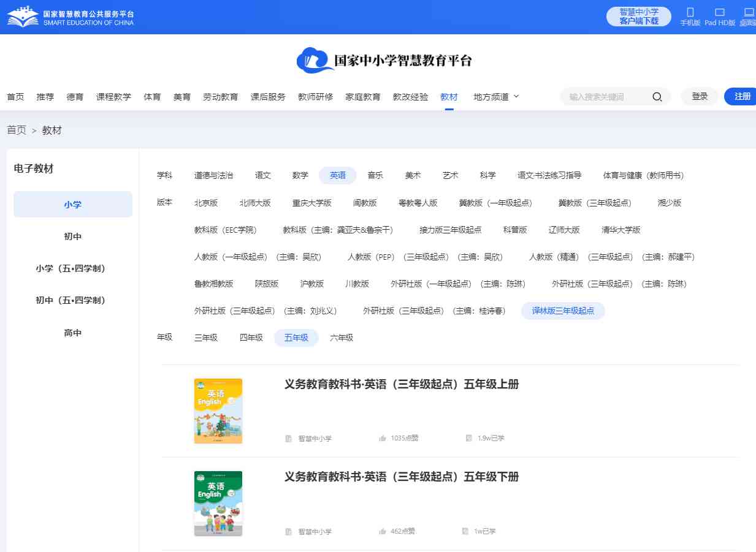Screen dimensions: 756x552
Task: Open the 体育 nav tab
Action: coord(152,97)
